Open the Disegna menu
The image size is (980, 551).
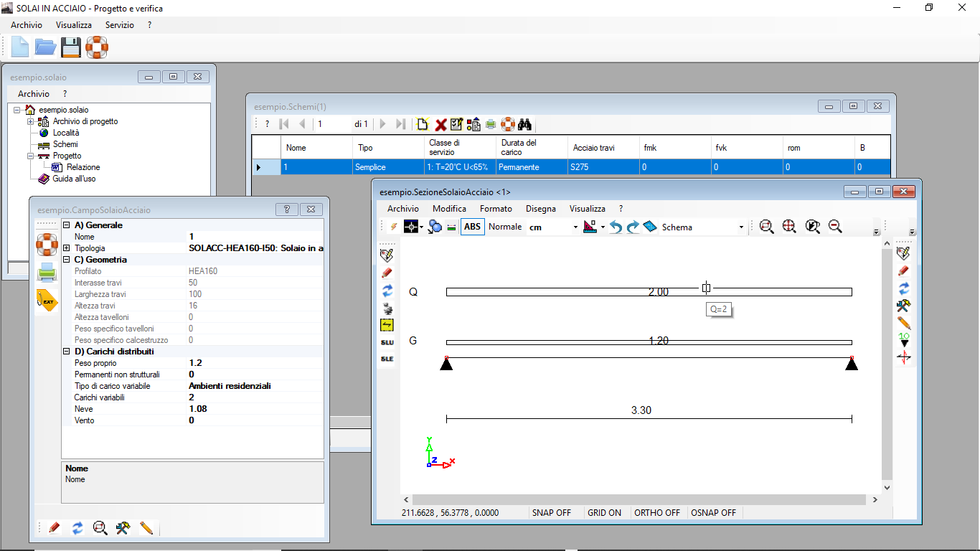(540, 209)
